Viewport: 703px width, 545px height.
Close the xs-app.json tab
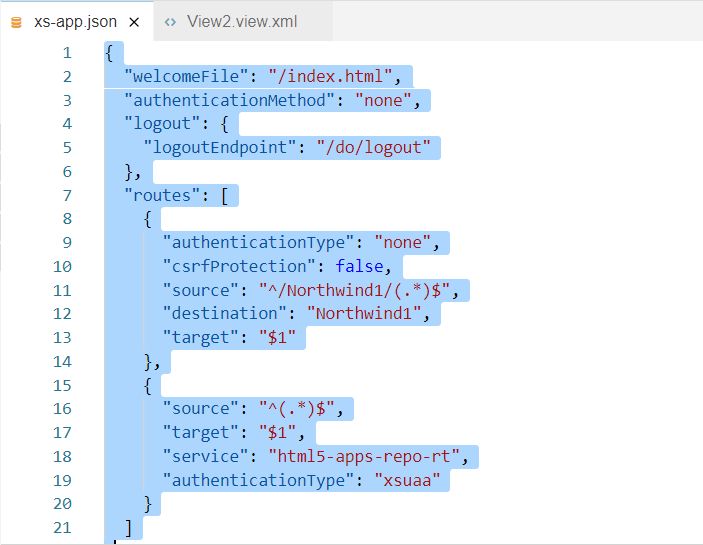tap(134, 22)
